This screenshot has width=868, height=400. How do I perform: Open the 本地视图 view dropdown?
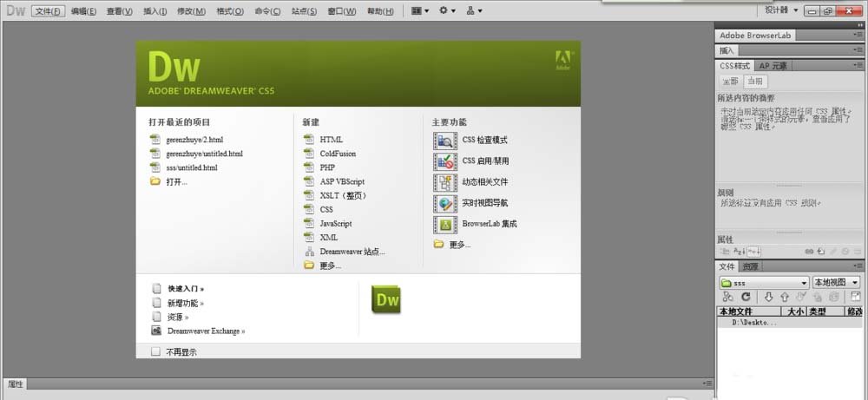[836, 283]
